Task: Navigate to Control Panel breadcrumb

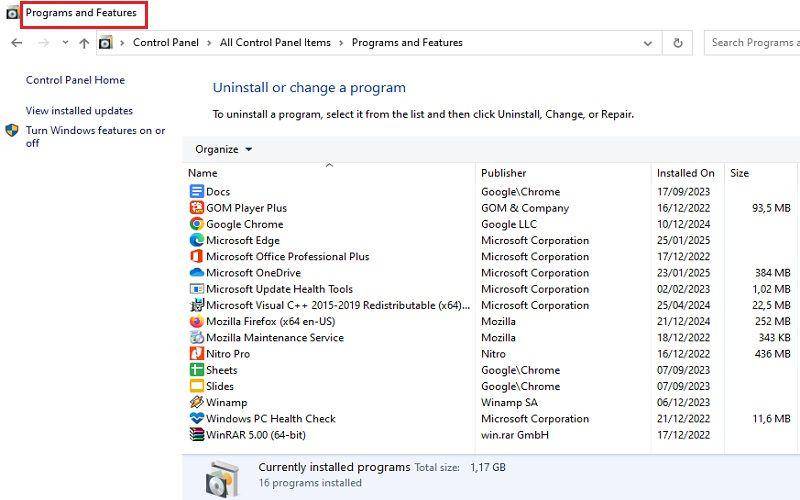Action: tap(166, 43)
